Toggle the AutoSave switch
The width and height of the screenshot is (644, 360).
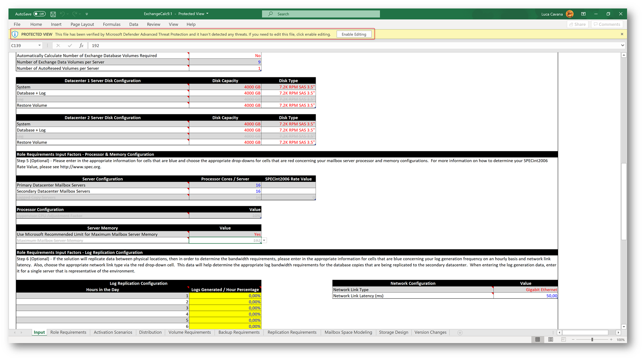click(x=40, y=14)
